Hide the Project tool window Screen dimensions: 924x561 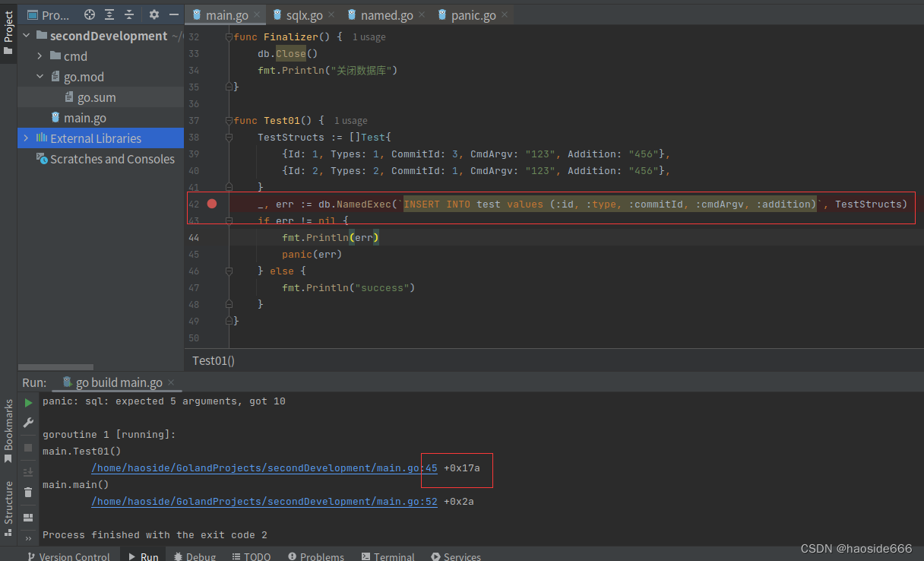pyautogui.click(x=173, y=14)
